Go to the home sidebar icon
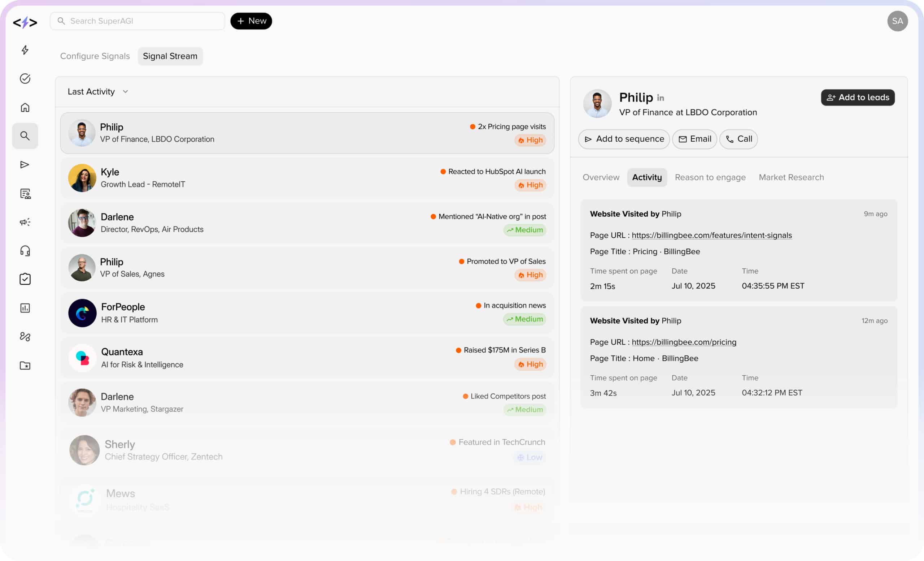The width and height of the screenshot is (924, 561). click(25, 107)
